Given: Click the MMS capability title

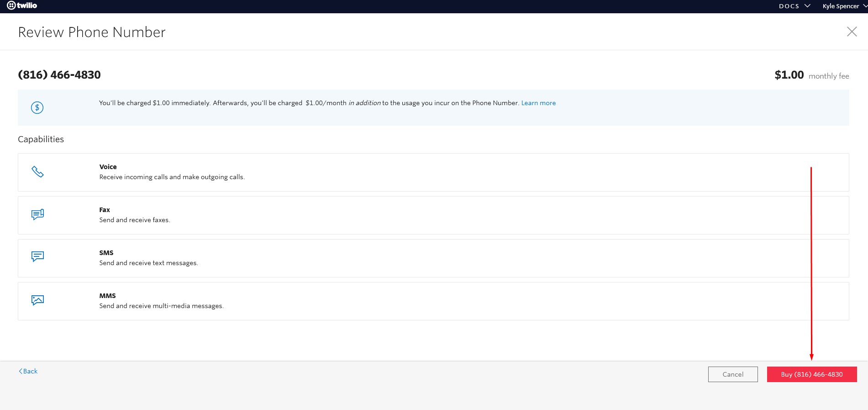Looking at the screenshot, I should click(107, 296).
